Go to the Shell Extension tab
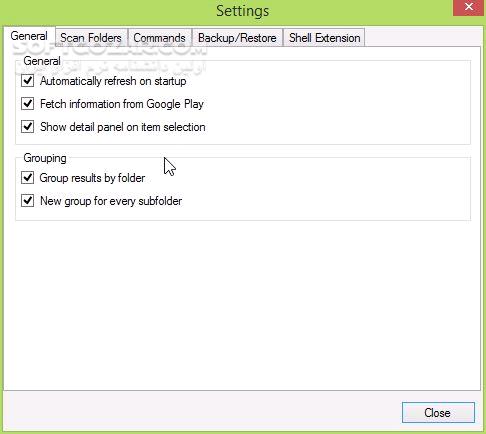The width and height of the screenshot is (486, 434). [x=324, y=38]
